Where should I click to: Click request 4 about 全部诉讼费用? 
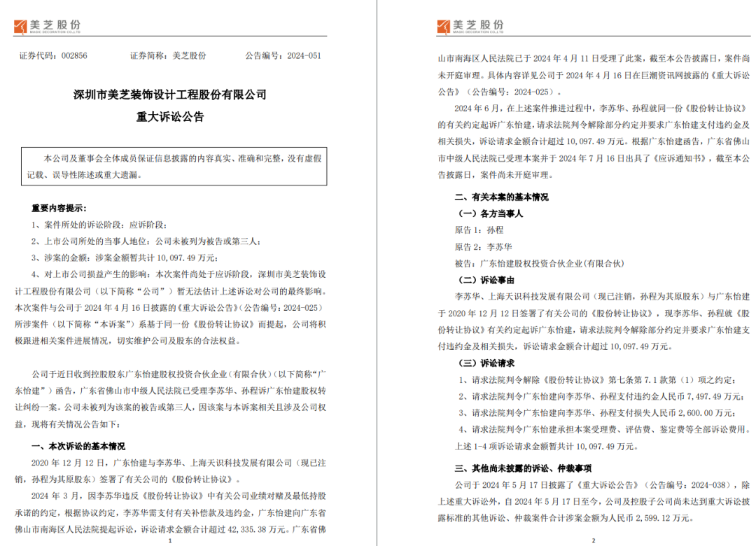(x=605, y=429)
